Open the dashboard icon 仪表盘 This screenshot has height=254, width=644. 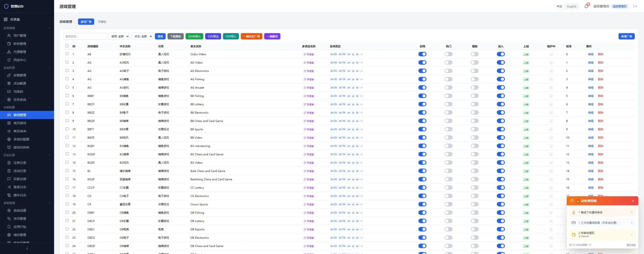click(x=6, y=19)
